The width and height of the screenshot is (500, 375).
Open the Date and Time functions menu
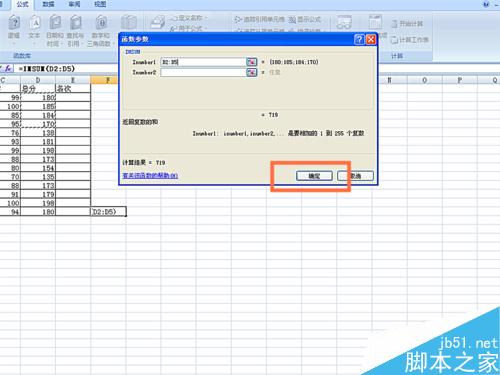55,31
